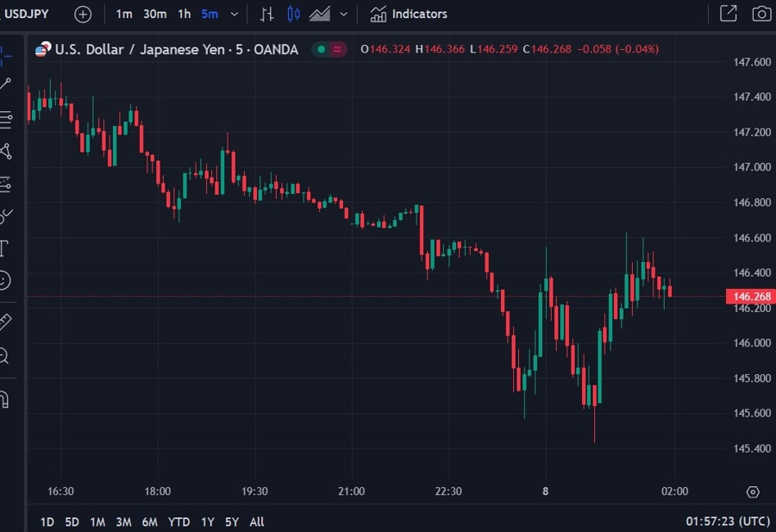Open the forecasting and measurement tools
The image size is (776, 532).
pyautogui.click(x=6, y=185)
